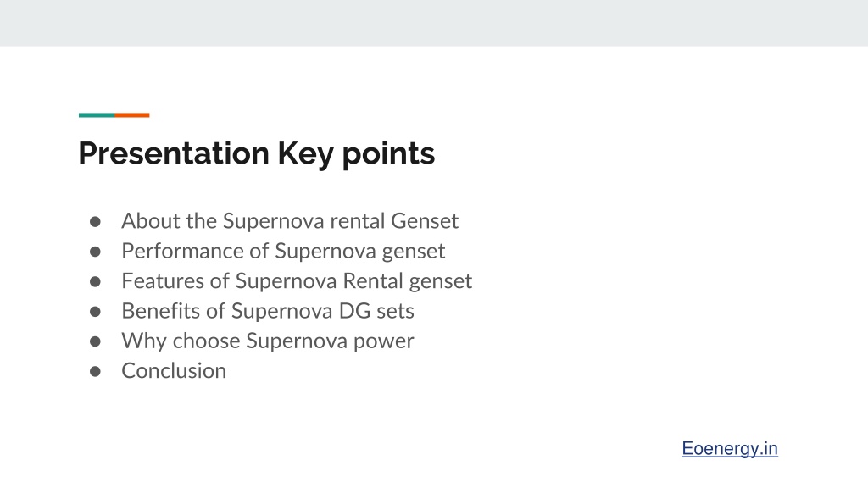Select the orange segment of accent bar
The image size is (868, 488).
click(x=132, y=115)
